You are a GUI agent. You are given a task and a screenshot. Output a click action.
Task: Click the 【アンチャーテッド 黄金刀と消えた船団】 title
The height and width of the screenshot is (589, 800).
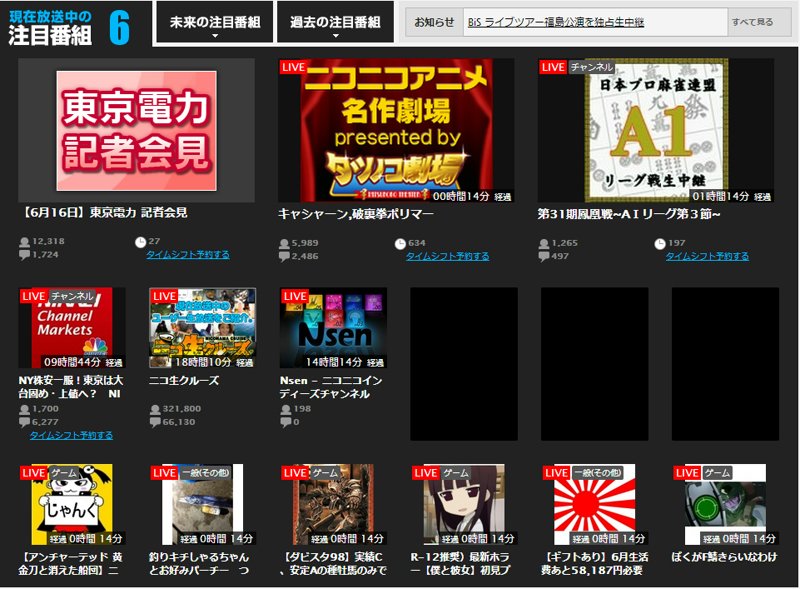pos(70,563)
